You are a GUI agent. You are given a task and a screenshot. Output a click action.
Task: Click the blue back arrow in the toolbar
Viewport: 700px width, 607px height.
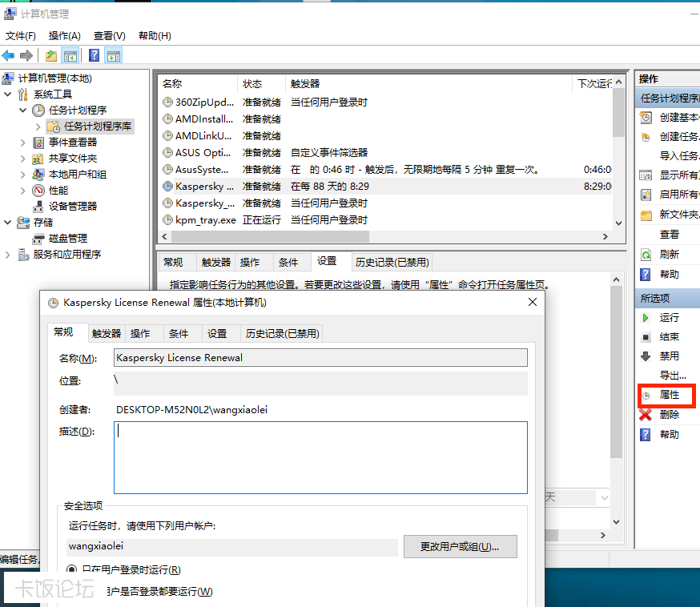point(9,55)
